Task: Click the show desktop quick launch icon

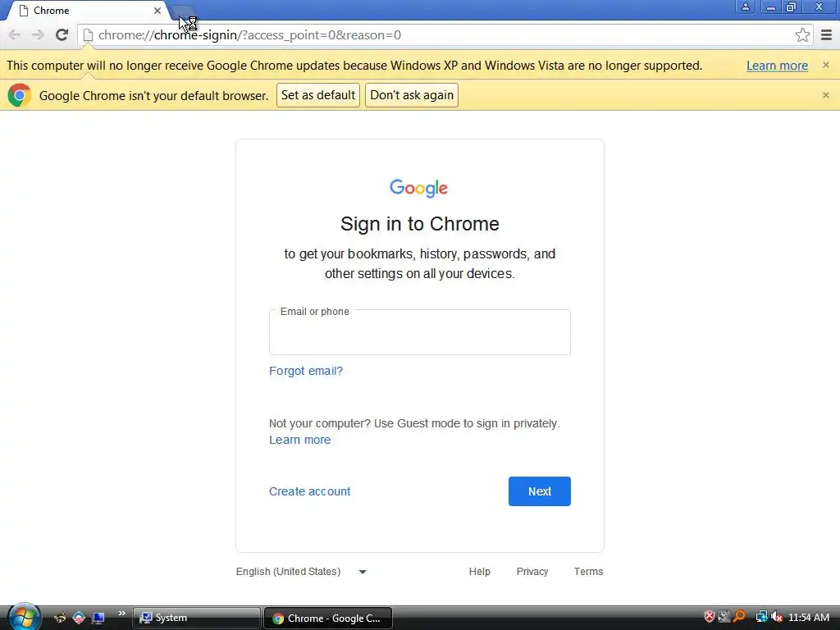Action: pos(98,618)
